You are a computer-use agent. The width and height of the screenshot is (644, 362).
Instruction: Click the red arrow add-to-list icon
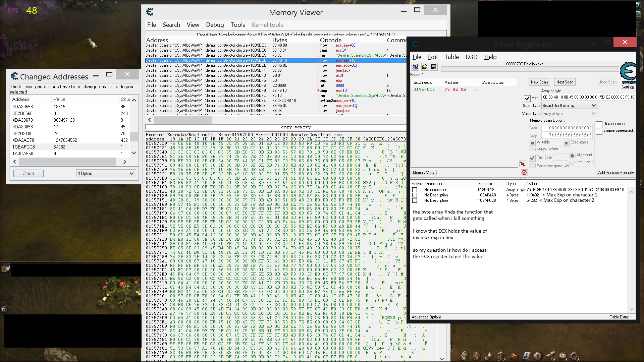(x=523, y=164)
